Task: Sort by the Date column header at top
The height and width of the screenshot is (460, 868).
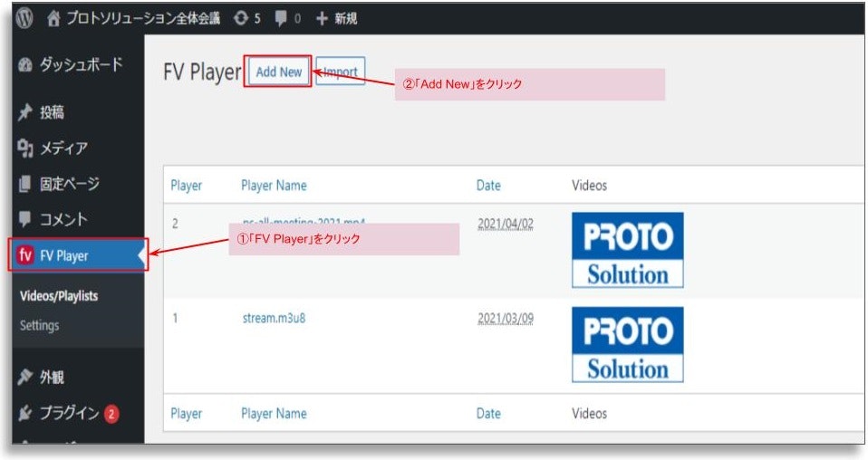Action: (x=488, y=186)
